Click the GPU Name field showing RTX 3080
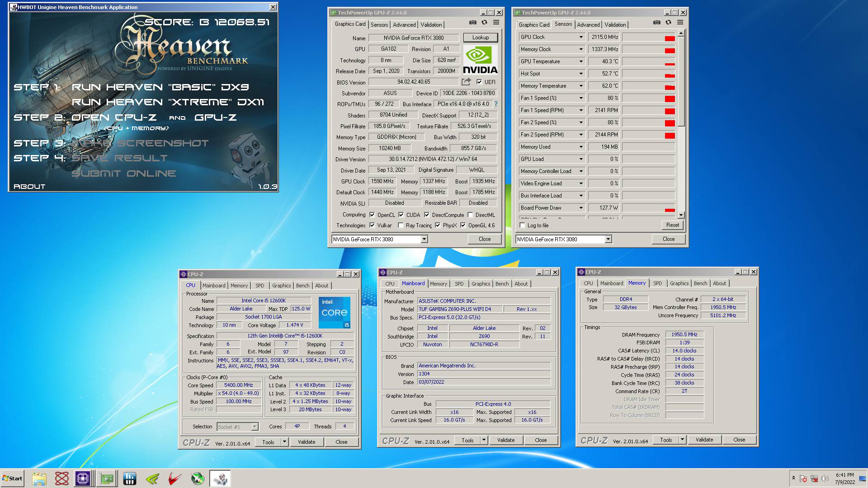Image resolution: width=868 pixels, height=488 pixels. click(414, 38)
